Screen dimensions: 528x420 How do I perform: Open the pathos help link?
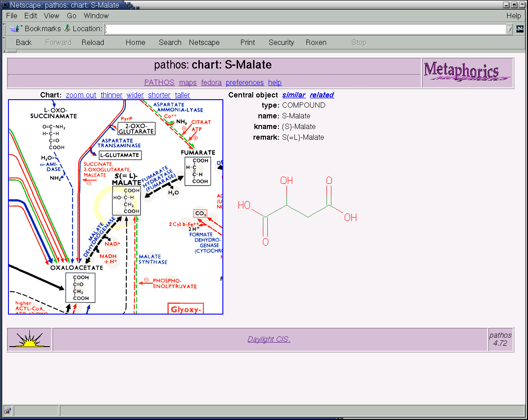[x=275, y=82]
